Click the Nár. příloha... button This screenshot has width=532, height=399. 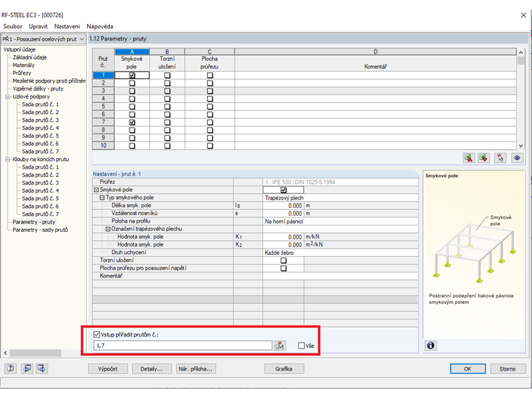[x=196, y=369]
